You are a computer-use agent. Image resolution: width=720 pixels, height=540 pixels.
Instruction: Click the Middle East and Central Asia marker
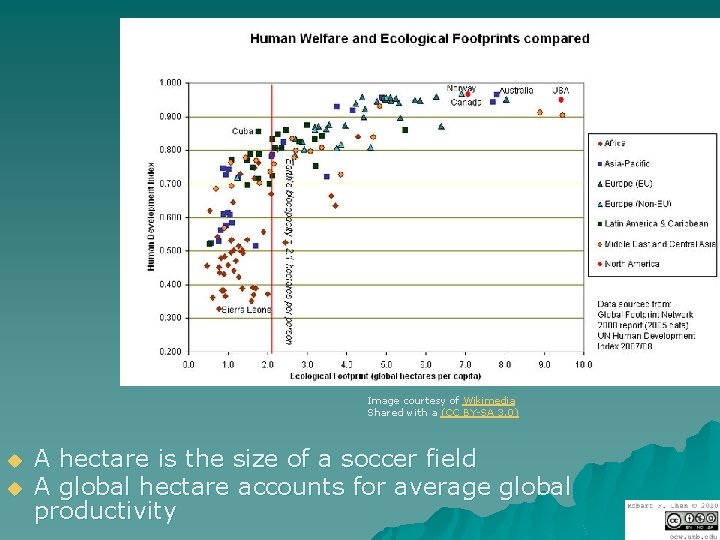[x=600, y=244]
